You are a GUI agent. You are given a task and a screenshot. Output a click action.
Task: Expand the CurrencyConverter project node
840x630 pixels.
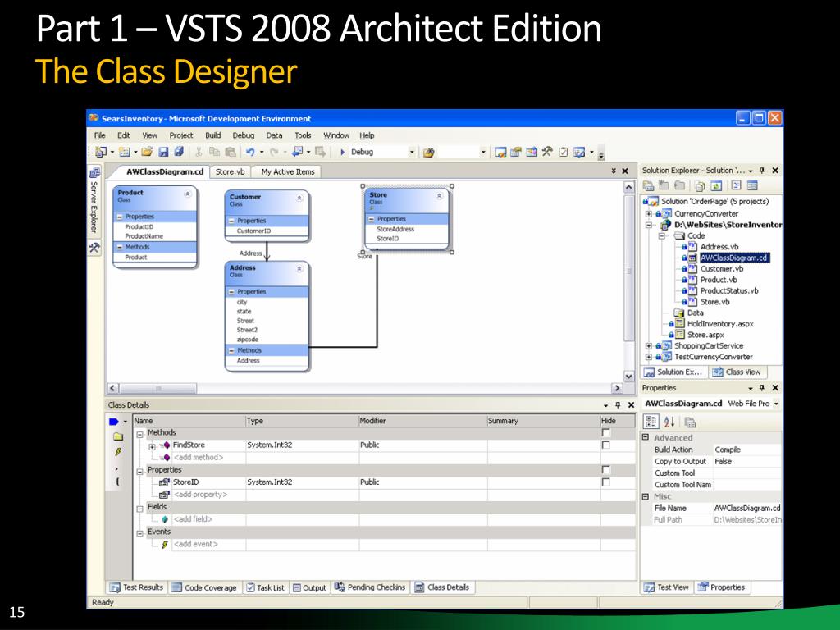(649, 214)
